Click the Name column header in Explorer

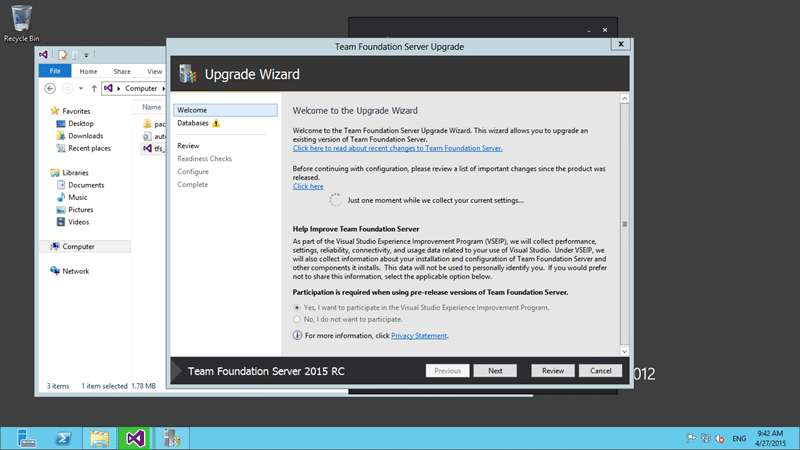[152, 107]
